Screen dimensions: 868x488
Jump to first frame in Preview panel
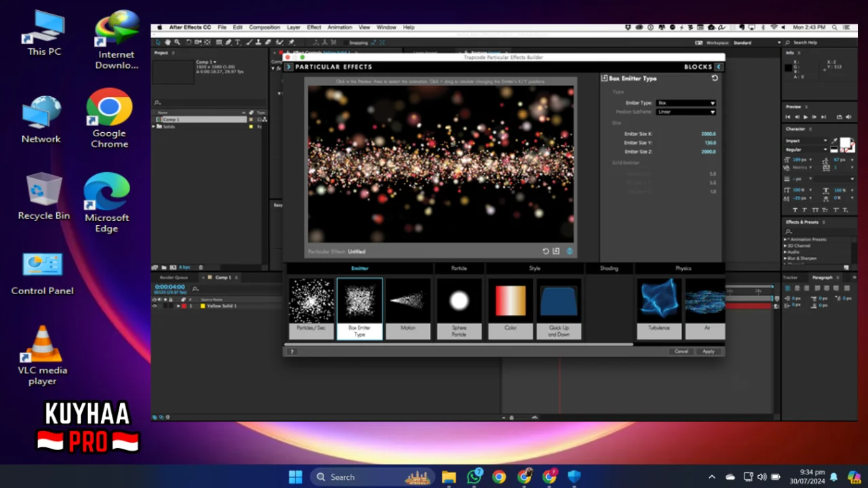[788, 117]
